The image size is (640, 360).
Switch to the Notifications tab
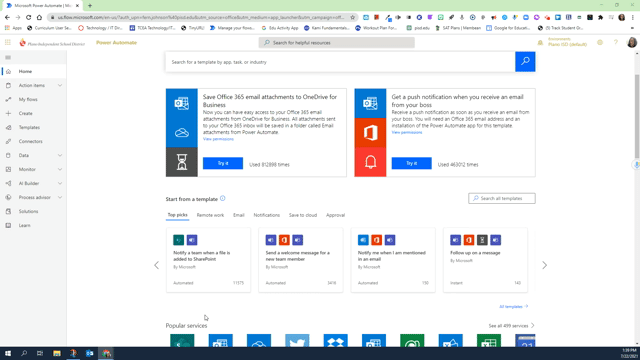(267, 215)
